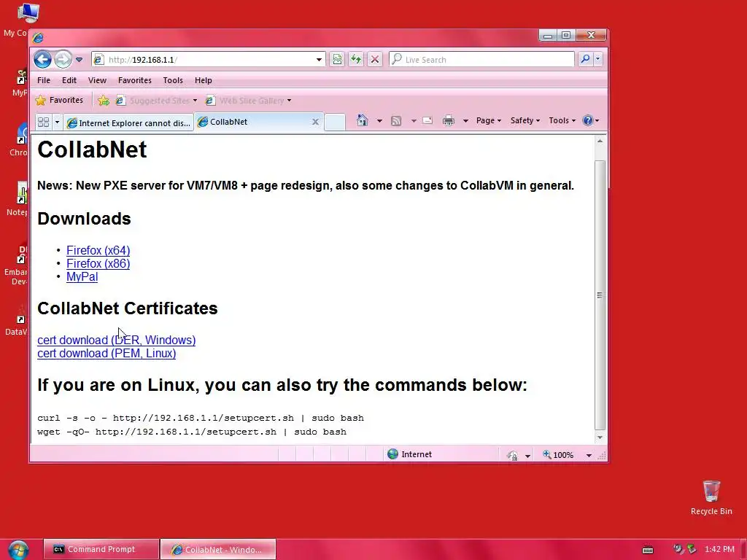Image resolution: width=747 pixels, height=560 pixels.
Task: Open the Safety command bar menu
Action: coord(525,120)
